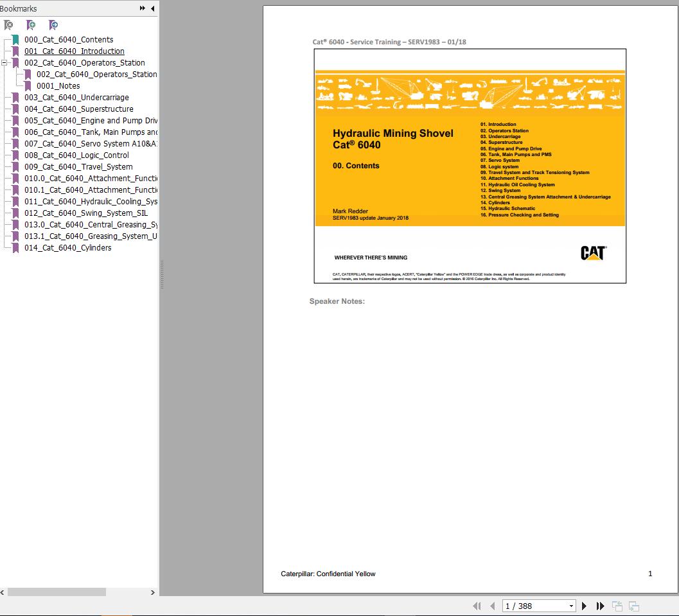Select the nested 002_Cat_6040_Operators_Station child bookmark
Image resolution: width=679 pixels, height=616 pixels.
[97, 75]
